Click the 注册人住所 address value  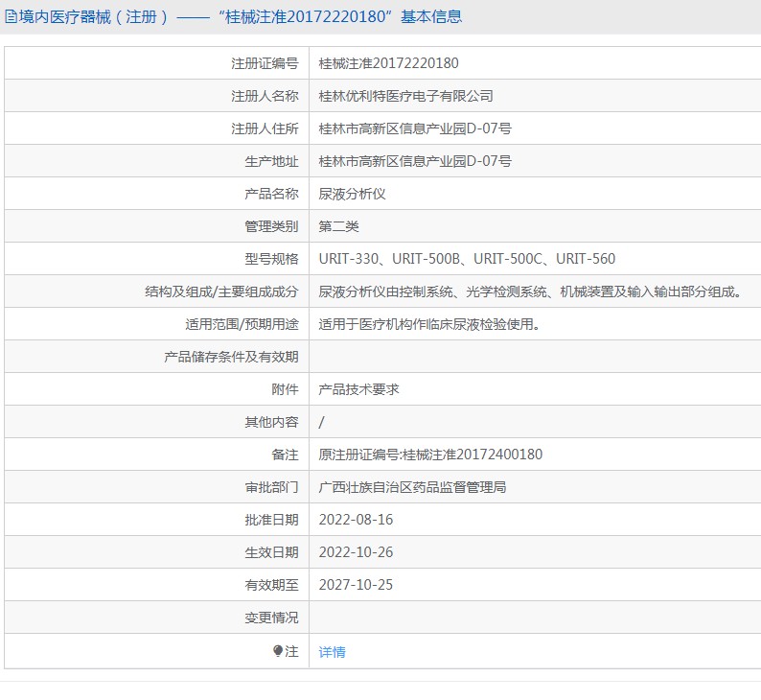415,128
